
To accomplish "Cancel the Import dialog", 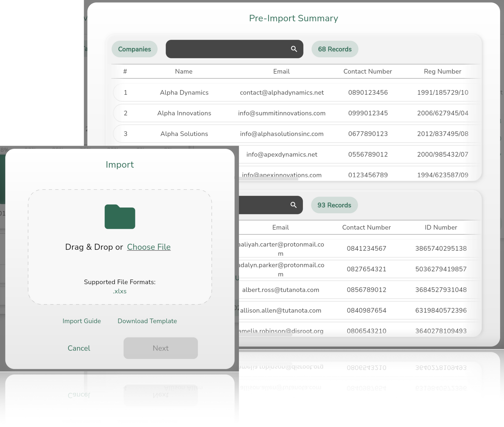I will point(79,348).
